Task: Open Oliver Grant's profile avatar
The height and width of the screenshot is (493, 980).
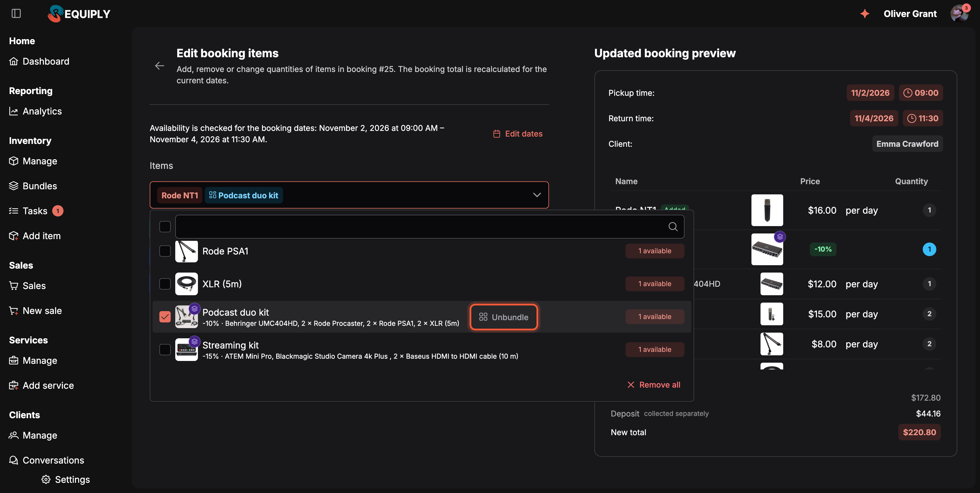Action: (x=959, y=14)
